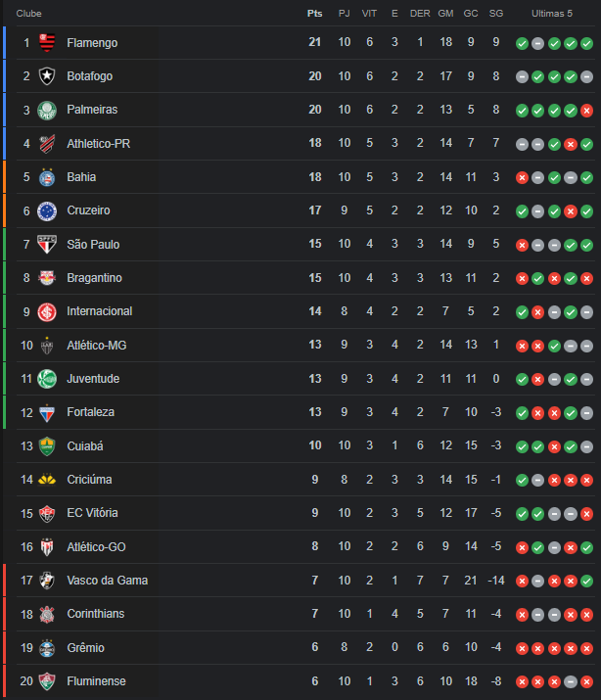This screenshot has width=601, height=700.
Task: Click Palmeiras' latest loss red indicator
Action: point(586,111)
